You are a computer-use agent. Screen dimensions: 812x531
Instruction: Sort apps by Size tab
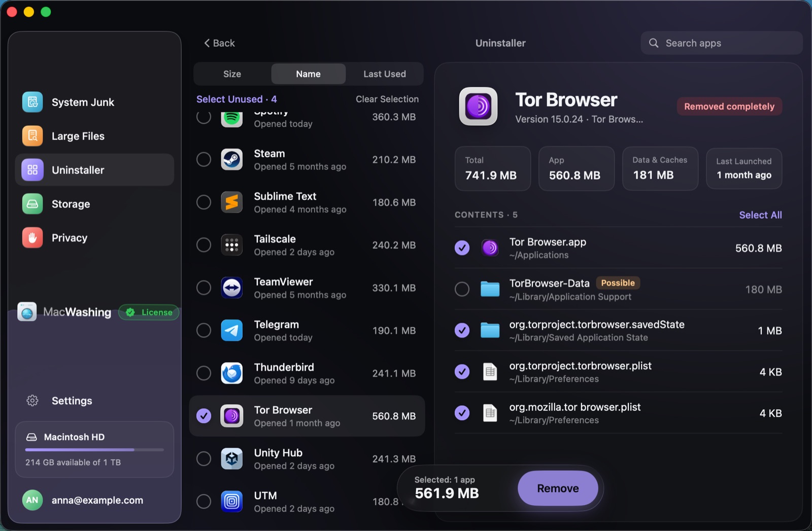pyautogui.click(x=232, y=74)
